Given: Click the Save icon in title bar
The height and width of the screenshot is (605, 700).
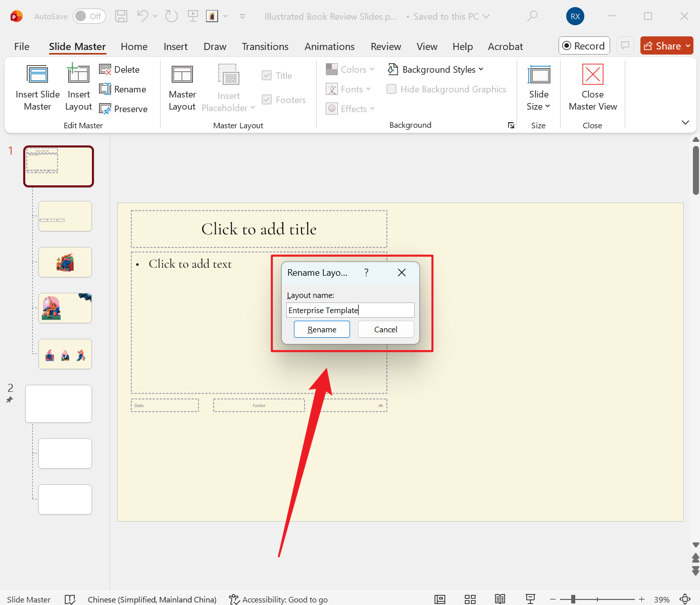Looking at the screenshot, I should click(121, 17).
